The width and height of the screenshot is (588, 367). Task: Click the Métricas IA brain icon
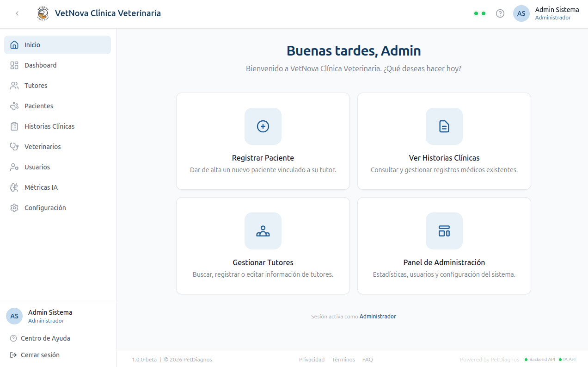point(14,187)
